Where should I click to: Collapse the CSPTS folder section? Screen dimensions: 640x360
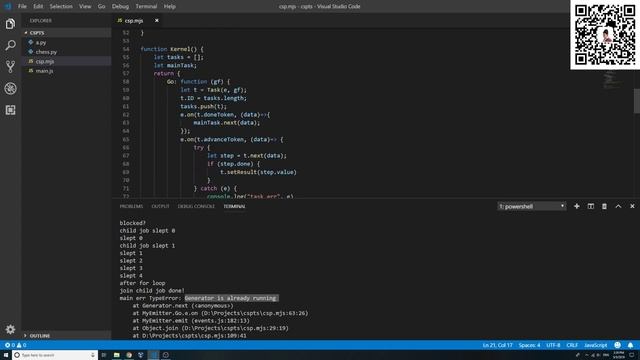coord(66,33)
